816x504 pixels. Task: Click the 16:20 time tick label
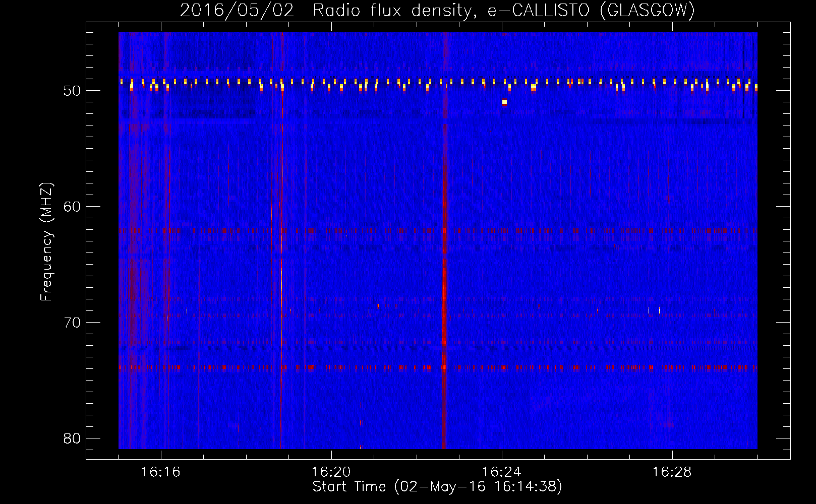[x=331, y=472]
